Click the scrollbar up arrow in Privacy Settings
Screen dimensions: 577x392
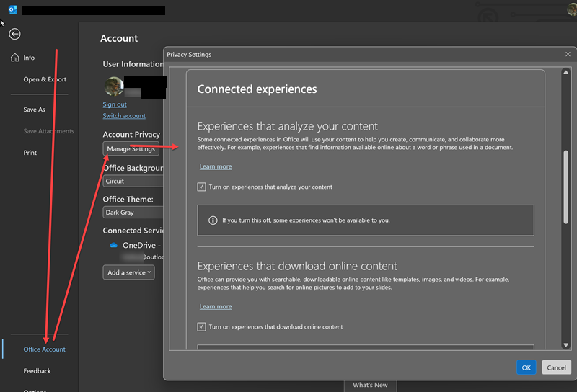pyautogui.click(x=566, y=72)
